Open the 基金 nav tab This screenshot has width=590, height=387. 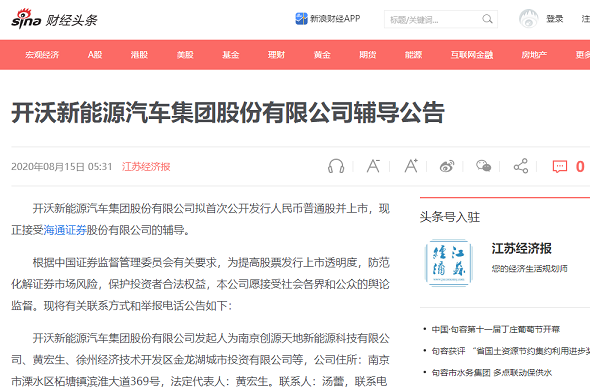231,55
